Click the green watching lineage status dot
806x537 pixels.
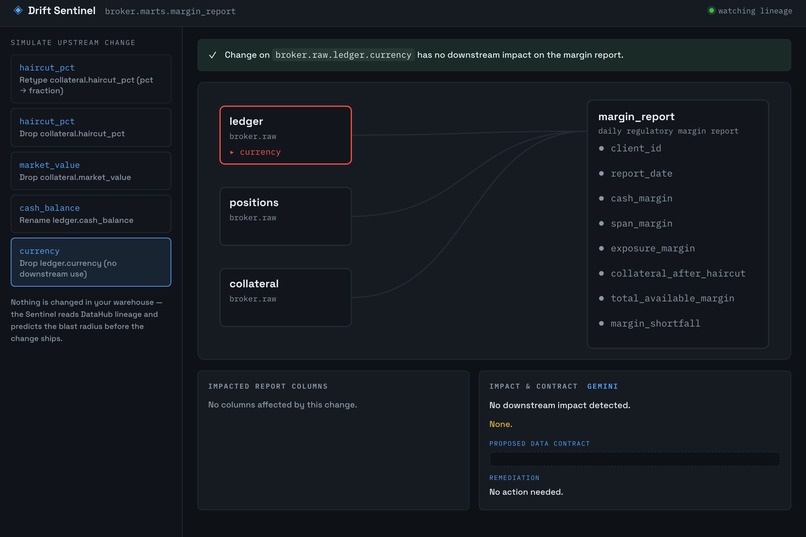click(711, 10)
